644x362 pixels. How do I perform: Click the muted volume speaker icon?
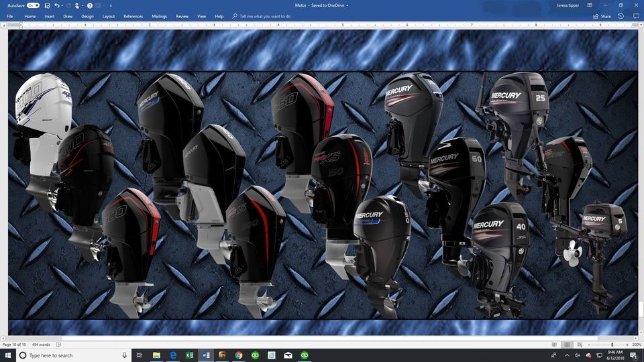tap(577, 355)
